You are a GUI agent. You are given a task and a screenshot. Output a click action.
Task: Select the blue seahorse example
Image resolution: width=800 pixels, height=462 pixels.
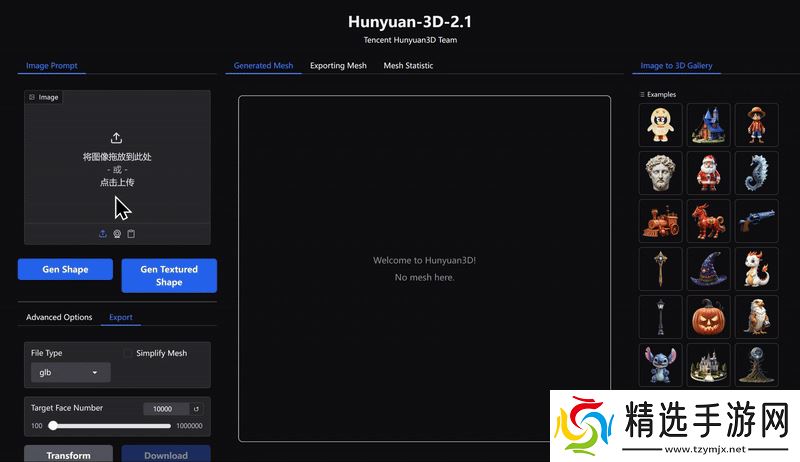(x=756, y=173)
